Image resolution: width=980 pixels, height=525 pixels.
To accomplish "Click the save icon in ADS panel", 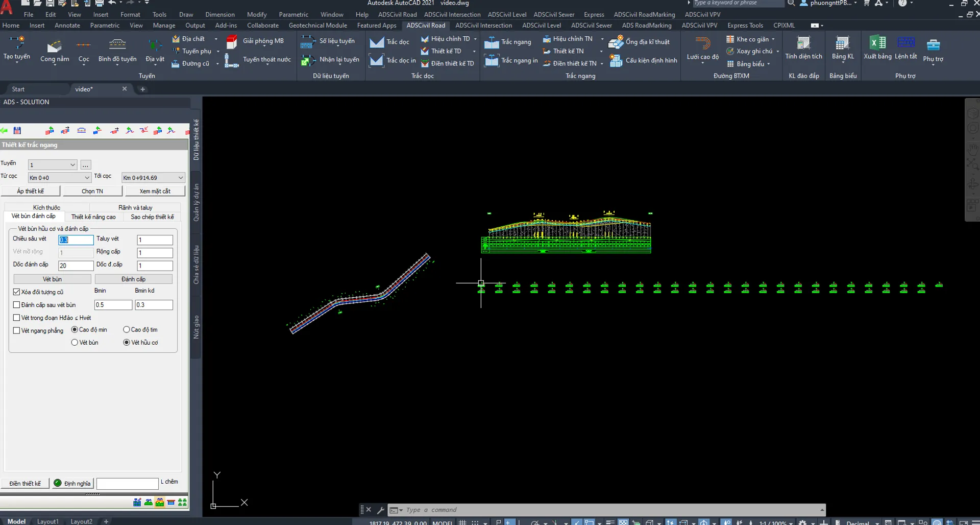I will [x=17, y=131].
